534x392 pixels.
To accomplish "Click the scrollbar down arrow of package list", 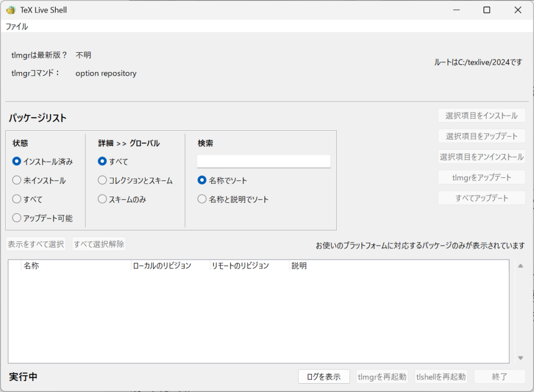I will pos(520,358).
